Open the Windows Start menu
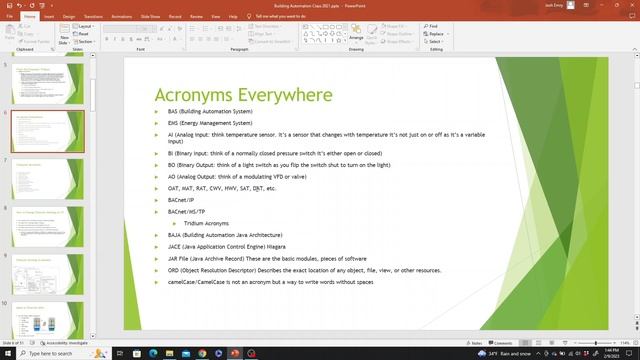640x360 pixels. coord(7,353)
